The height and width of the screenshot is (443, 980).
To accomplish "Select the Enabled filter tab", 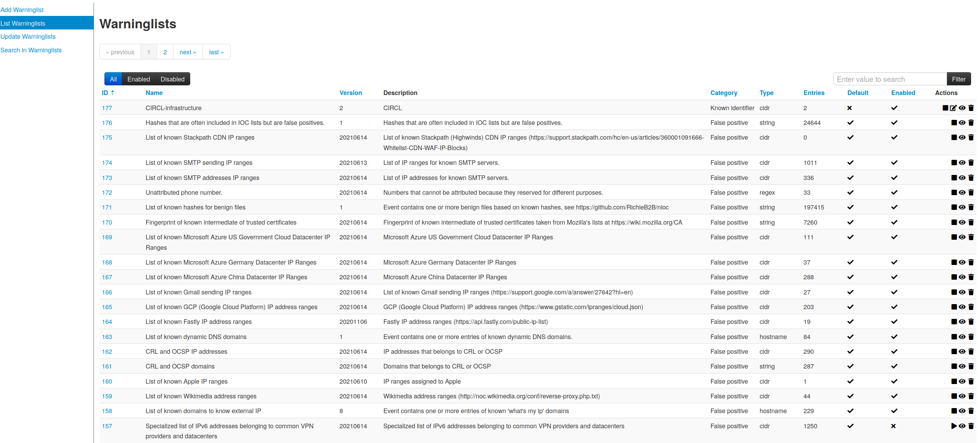I will click(x=139, y=79).
